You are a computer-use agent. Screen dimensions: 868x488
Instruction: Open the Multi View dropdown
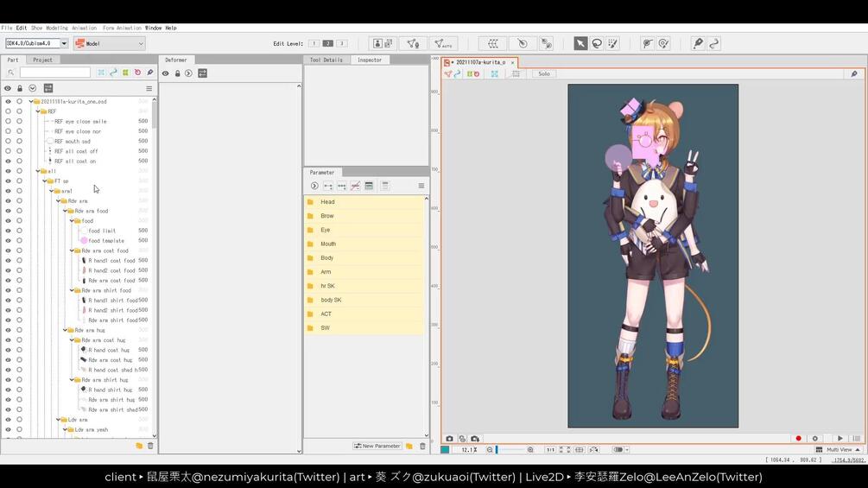839,450
